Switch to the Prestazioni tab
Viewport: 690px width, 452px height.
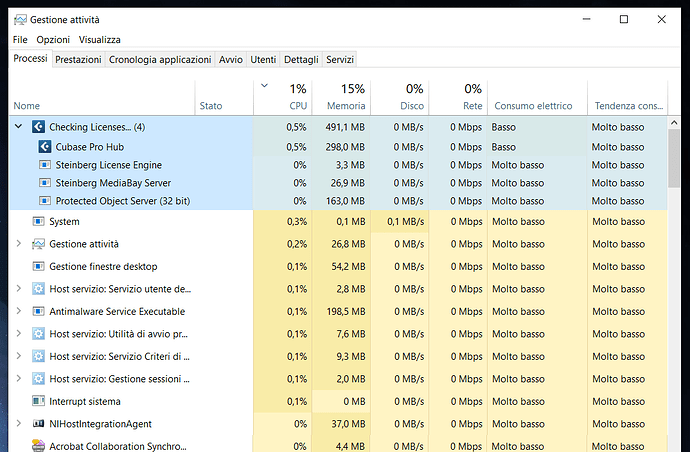point(78,60)
